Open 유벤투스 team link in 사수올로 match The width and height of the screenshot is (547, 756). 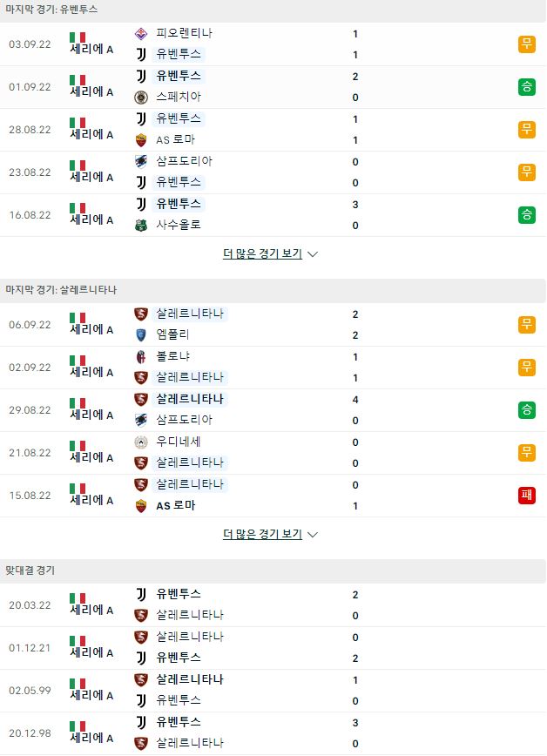179,204
